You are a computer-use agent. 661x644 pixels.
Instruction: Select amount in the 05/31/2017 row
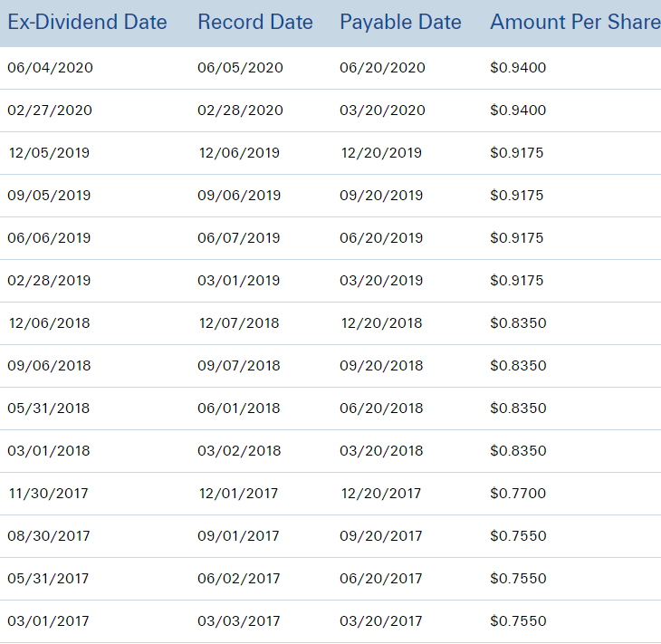tap(519, 579)
